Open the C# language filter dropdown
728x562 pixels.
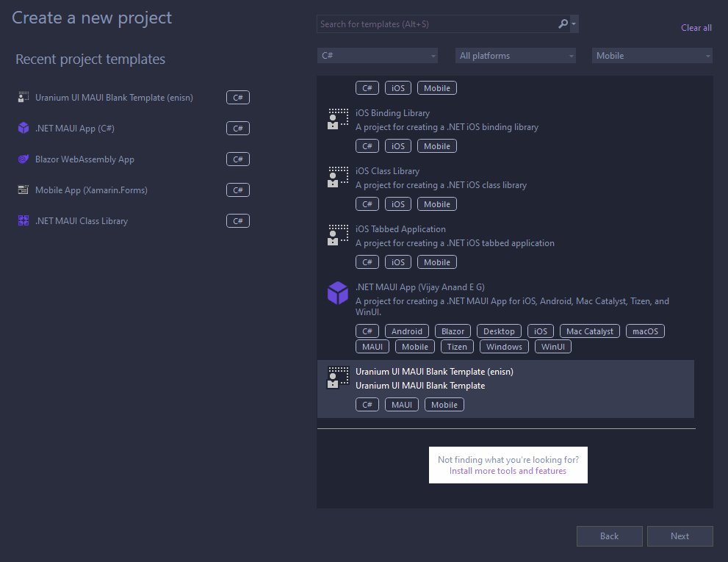click(x=377, y=55)
